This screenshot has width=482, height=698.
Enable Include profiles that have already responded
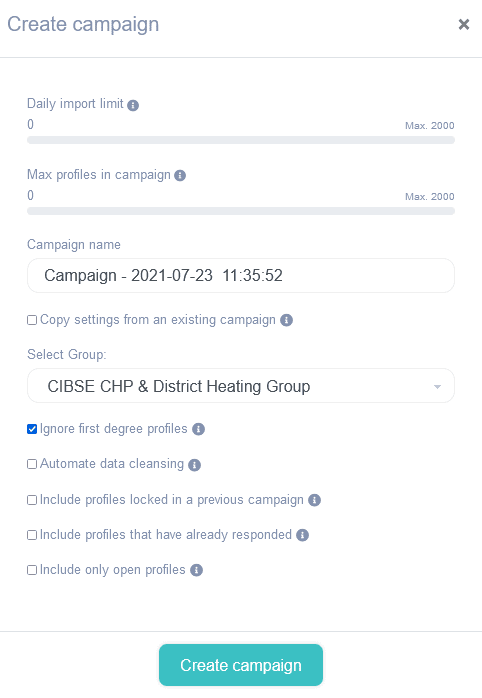[x=32, y=535]
